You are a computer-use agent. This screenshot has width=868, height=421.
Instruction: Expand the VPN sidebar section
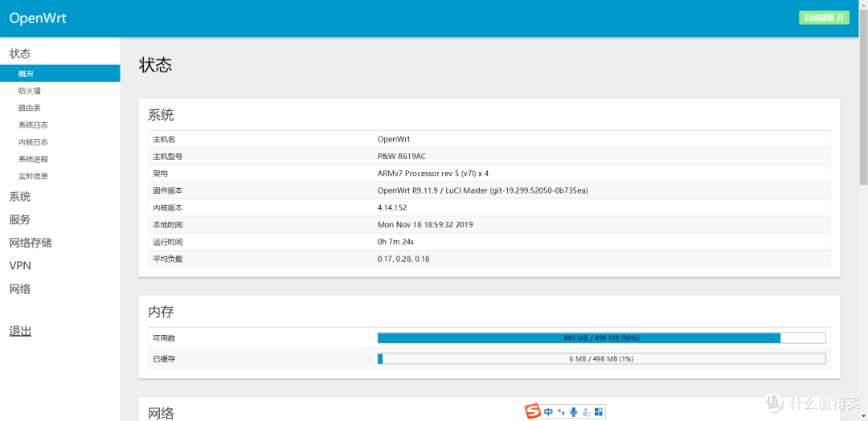(x=20, y=265)
